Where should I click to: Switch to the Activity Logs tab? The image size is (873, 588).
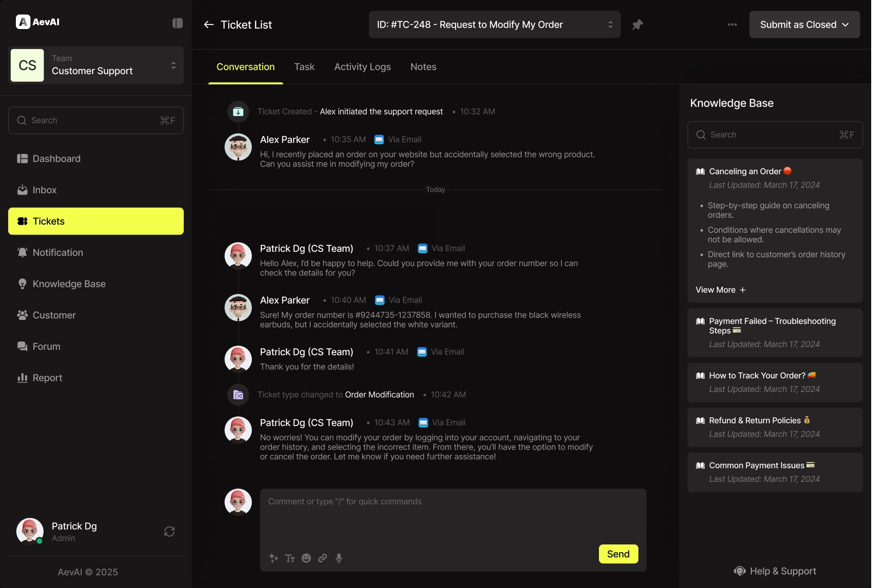[x=362, y=67]
